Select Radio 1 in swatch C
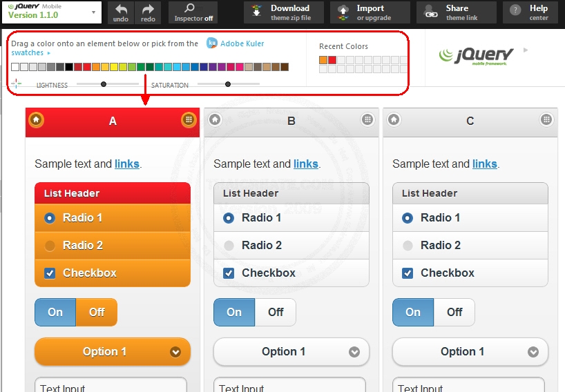Viewport: 565px width, 392px height. coord(470,218)
